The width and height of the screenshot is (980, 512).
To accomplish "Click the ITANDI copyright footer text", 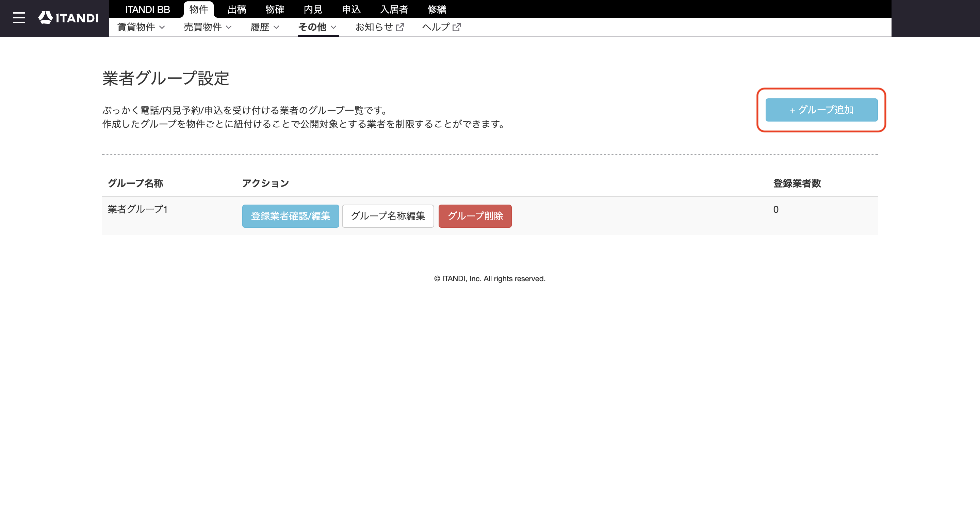I will tap(490, 279).
